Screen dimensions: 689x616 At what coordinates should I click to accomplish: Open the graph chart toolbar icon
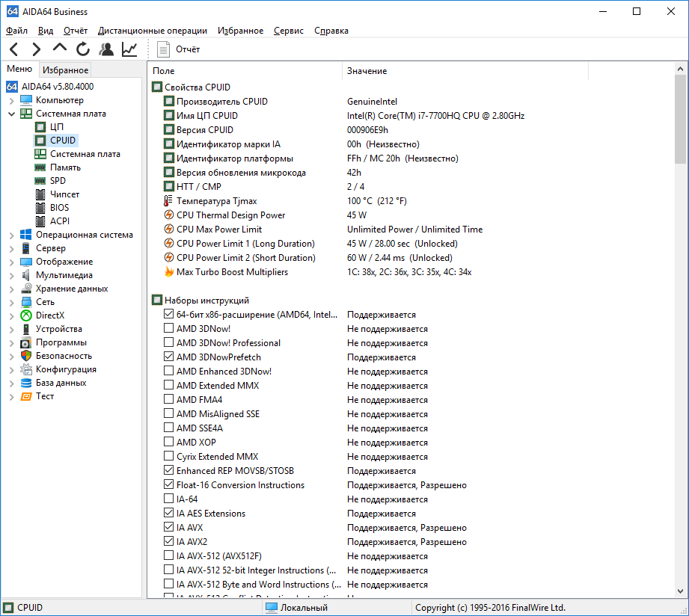(129, 49)
